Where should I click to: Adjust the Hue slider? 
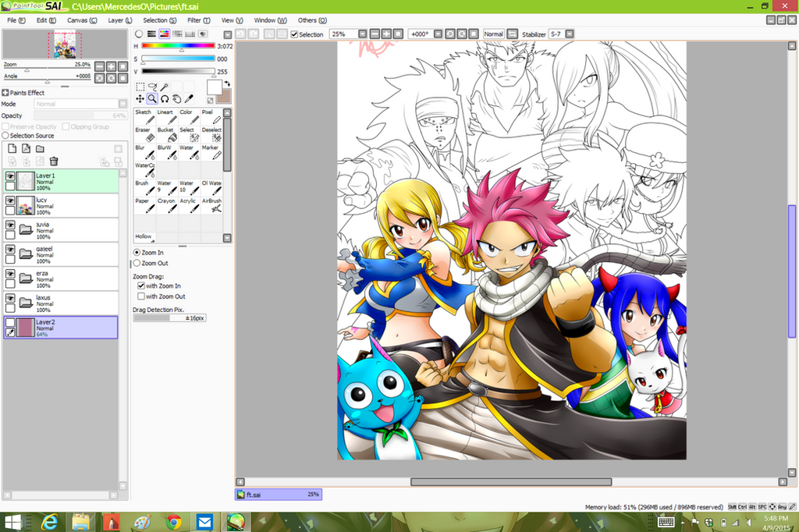pyautogui.click(x=178, y=46)
